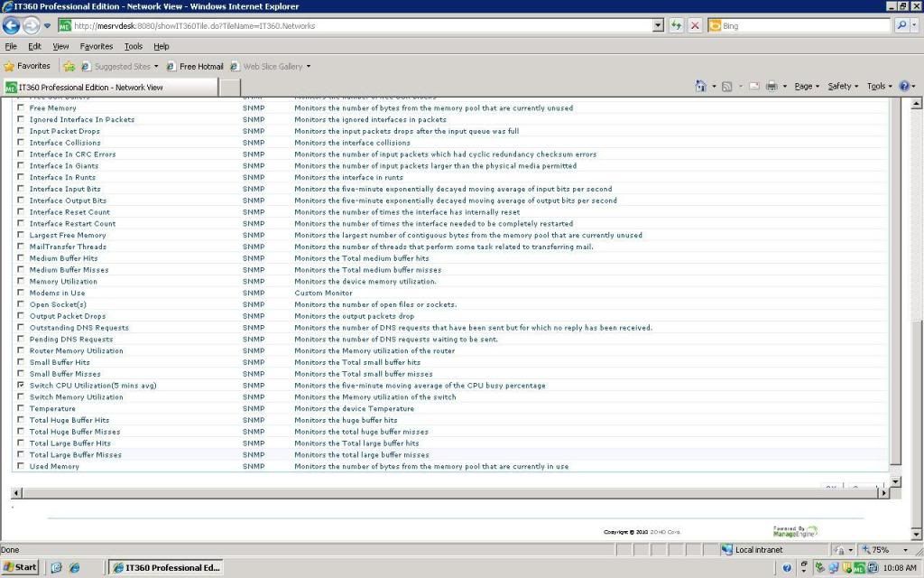Click the Favorites star button
This screenshot has width=924, height=578.
[x=27, y=66]
